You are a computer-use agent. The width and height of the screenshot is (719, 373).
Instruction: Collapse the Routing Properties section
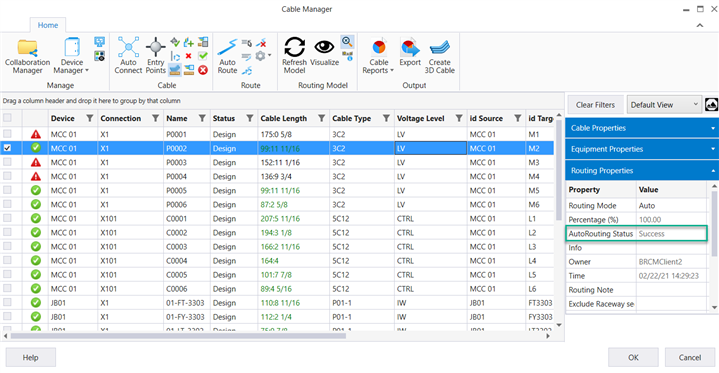[x=642, y=171]
